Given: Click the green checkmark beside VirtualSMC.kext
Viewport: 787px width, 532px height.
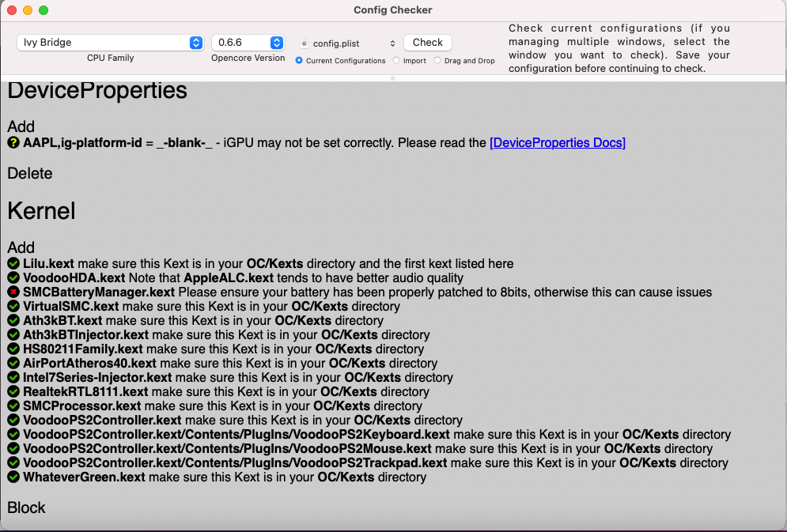Looking at the screenshot, I should tap(13, 306).
